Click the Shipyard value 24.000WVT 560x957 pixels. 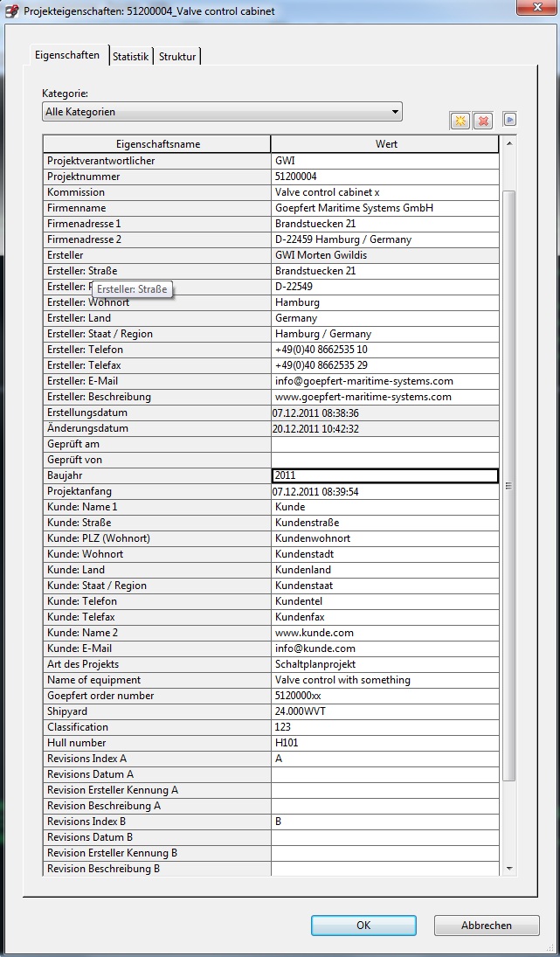(x=385, y=711)
